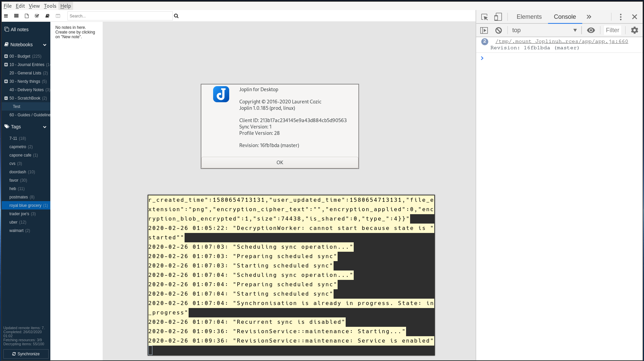Open the top JavaScript context dropdown
Screen dimensions: 644x361
[x=544, y=30]
